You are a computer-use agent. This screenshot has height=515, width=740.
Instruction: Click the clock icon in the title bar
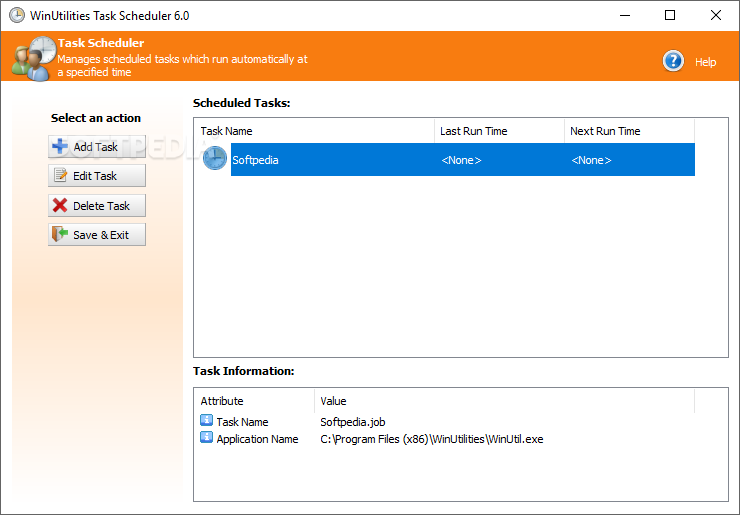[17, 15]
